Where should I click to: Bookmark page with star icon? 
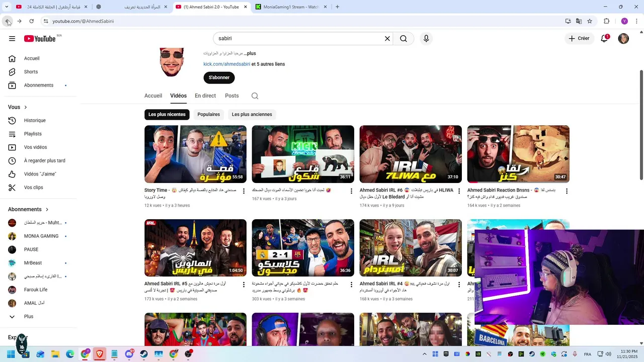coord(590,21)
